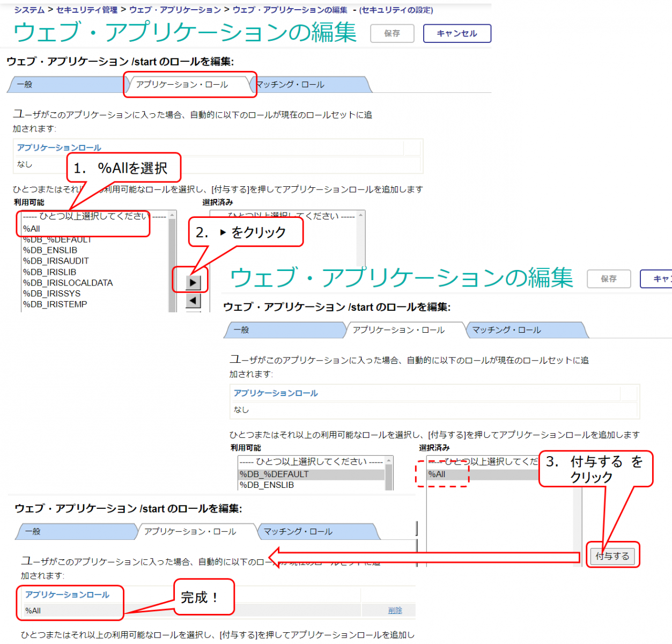Image resolution: width=672 pixels, height=644 pixels.
Task: Pick %DB_IRISLOCALDATA from the role list
Action: pos(68,283)
